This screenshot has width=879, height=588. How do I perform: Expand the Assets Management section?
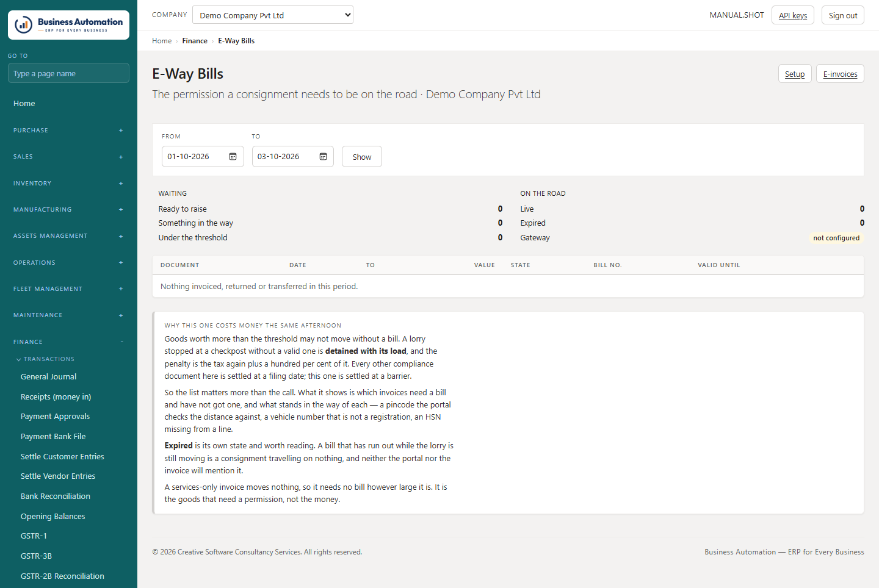click(68, 236)
